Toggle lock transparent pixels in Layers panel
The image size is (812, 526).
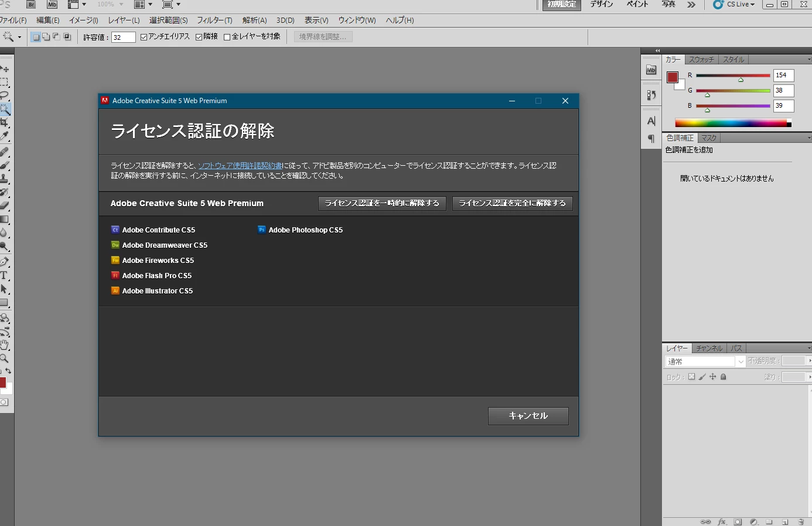[691, 377]
